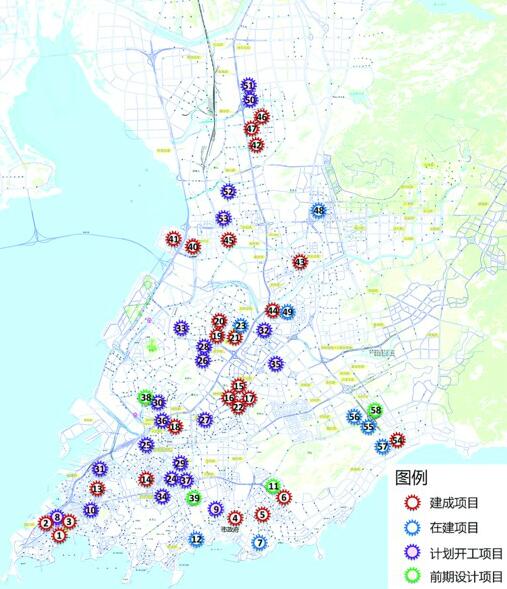Select the purple marker numbered 33
Screen dimensions: 507x589
click(181, 328)
